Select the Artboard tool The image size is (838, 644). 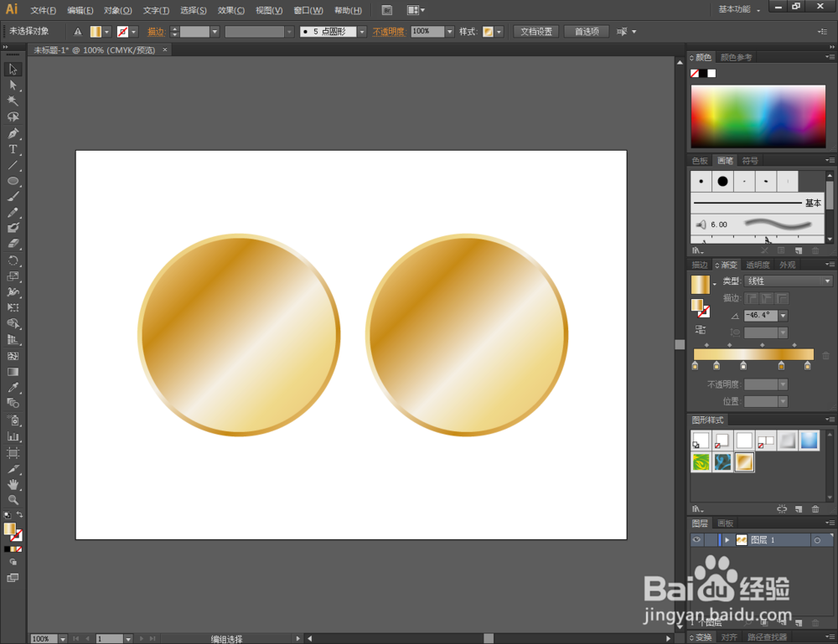point(13,453)
